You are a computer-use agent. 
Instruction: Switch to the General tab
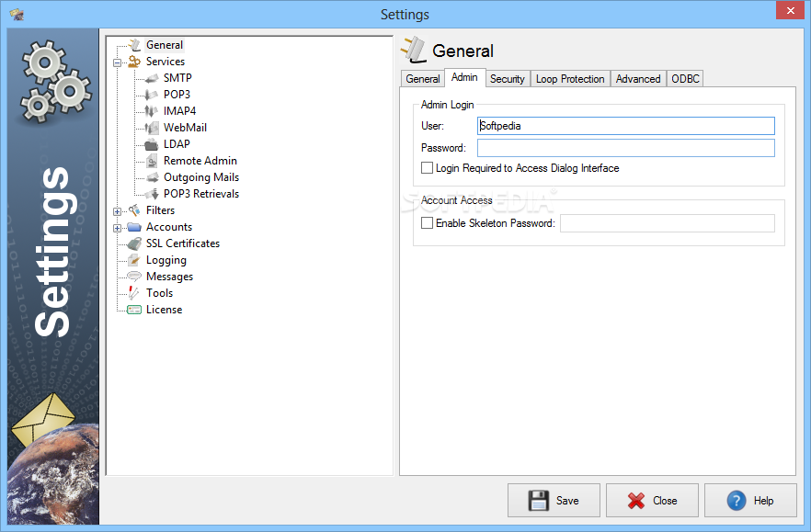(423, 79)
